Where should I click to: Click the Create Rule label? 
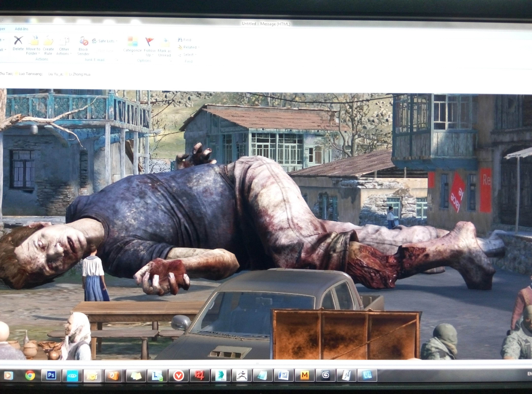48,51
